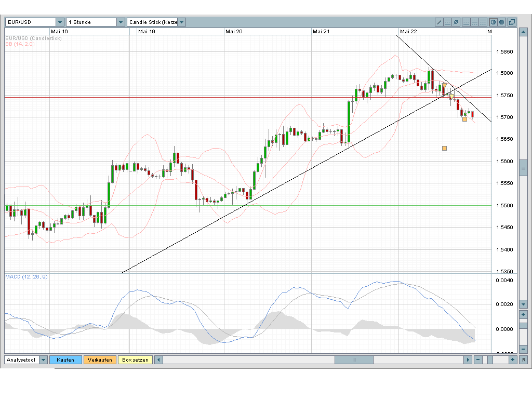Click the 1.5850 price axis label
Viewport: 532px width, 399px height.
504,52
